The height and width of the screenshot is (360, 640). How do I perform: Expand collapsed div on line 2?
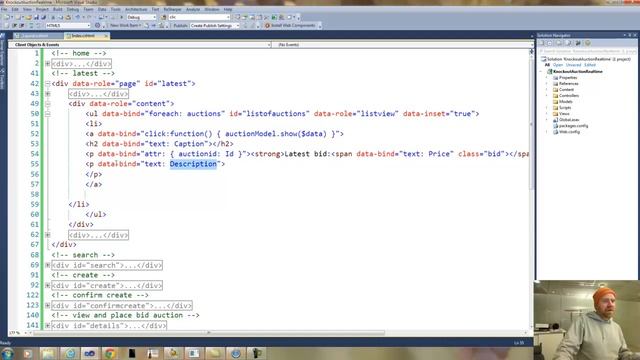pos(48,64)
